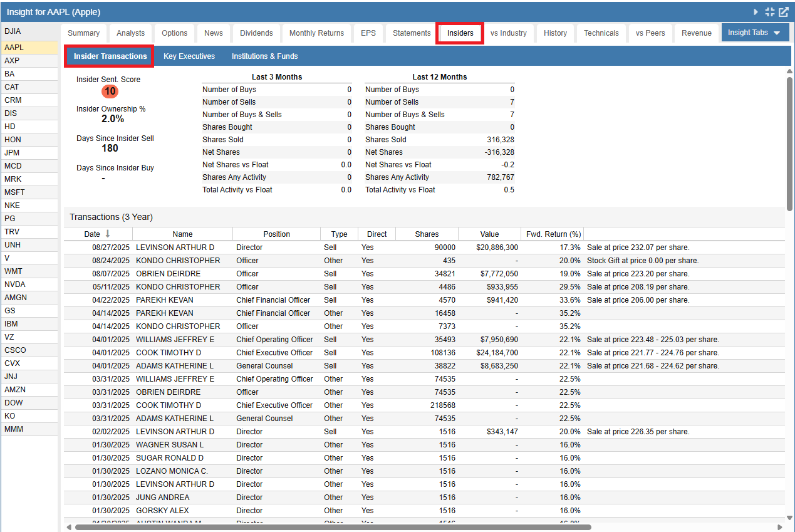
Task: Click ADAMS KATHERINE L 04/01/2025 row name
Action: click(x=174, y=366)
